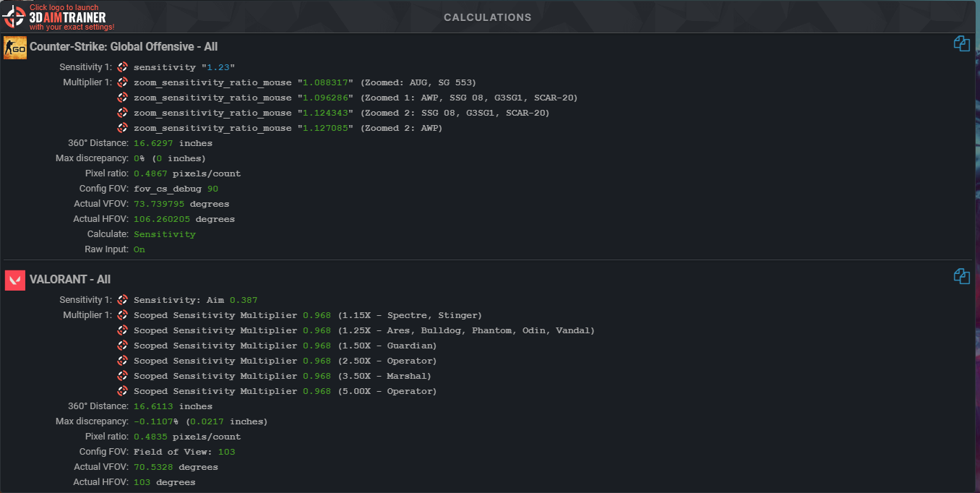Image resolution: width=980 pixels, height=493 pixels.
Task: Click aim trainer icon on 2.50X Operator row
Action: [123, 361]
